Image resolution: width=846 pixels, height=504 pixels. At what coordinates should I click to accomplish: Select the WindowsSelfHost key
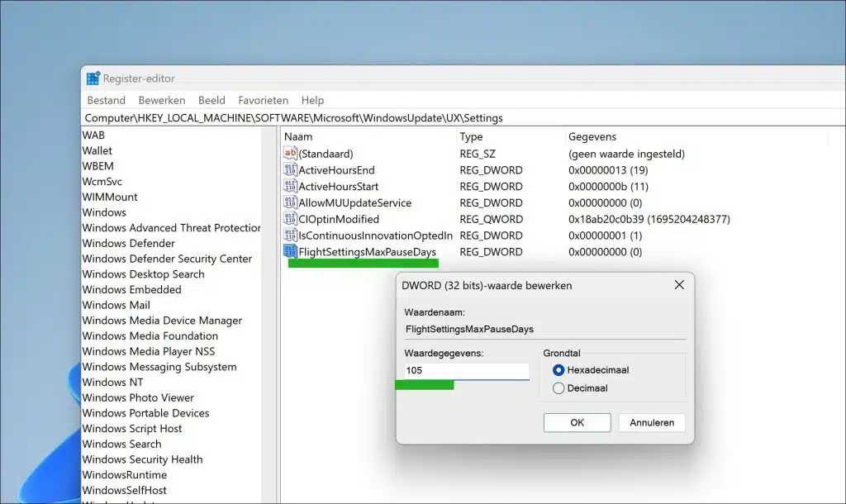(x=125, y=491)
